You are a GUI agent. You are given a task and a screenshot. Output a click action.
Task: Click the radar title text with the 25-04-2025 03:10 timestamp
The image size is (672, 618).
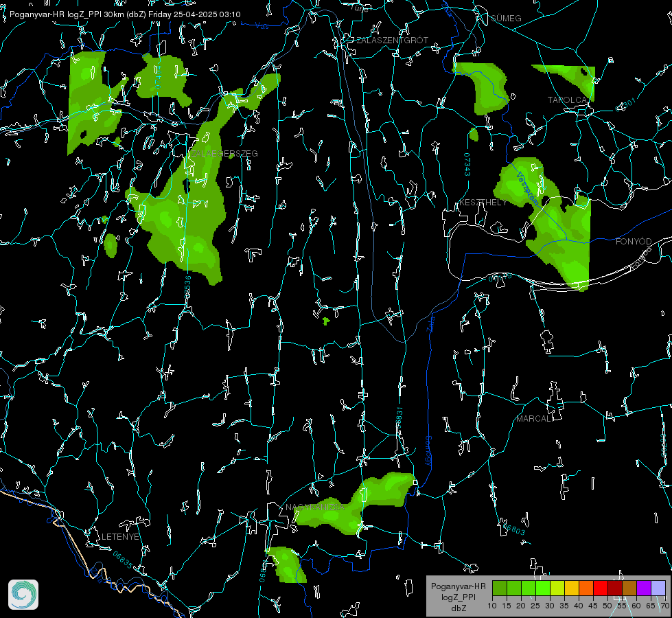[x=125, y=14]
